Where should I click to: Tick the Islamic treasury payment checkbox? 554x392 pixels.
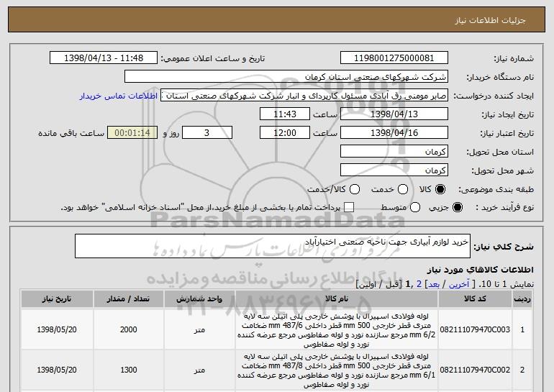tap(349, 207)
